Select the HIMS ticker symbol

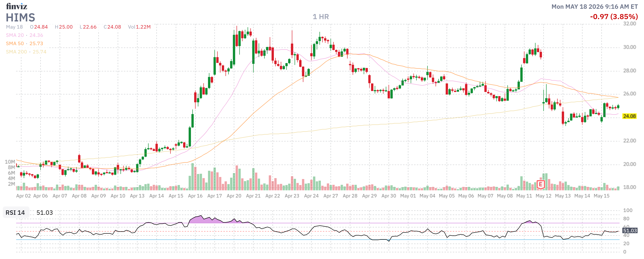20,18
